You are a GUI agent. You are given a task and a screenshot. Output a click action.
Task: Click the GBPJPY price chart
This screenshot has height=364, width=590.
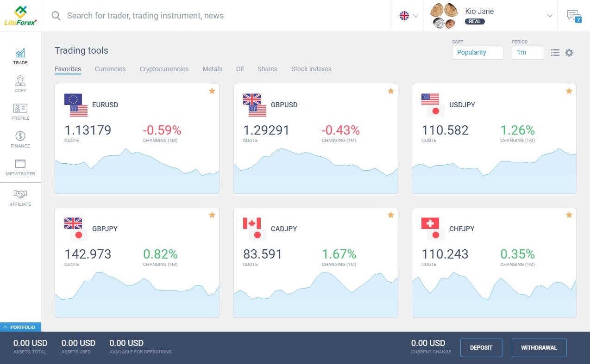click(137, 295)
